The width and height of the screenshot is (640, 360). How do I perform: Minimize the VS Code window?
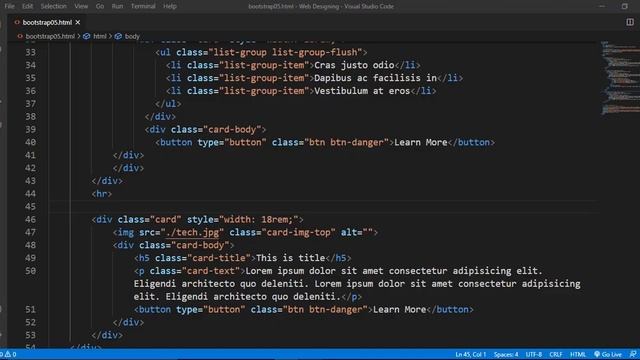pos(602,6)
